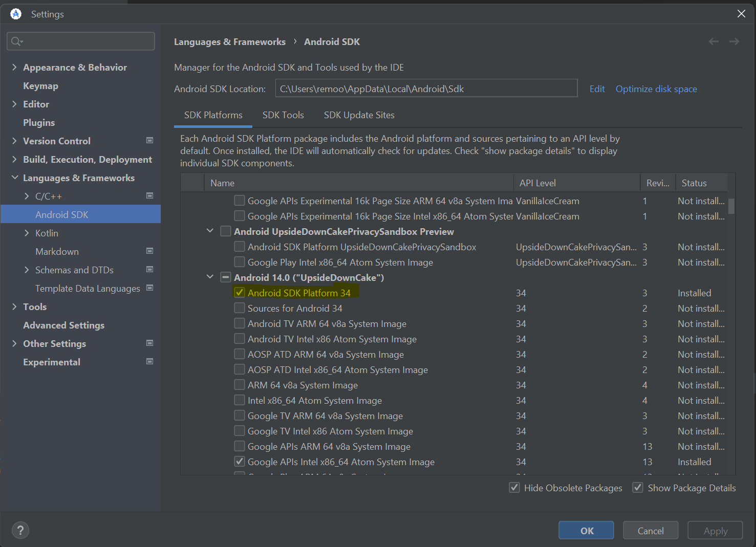Click the Android Studio logo in the title bar
Image resolution: width=756 pixels, height=547 pixels.
pyautogui.click(x=15, y=13)
